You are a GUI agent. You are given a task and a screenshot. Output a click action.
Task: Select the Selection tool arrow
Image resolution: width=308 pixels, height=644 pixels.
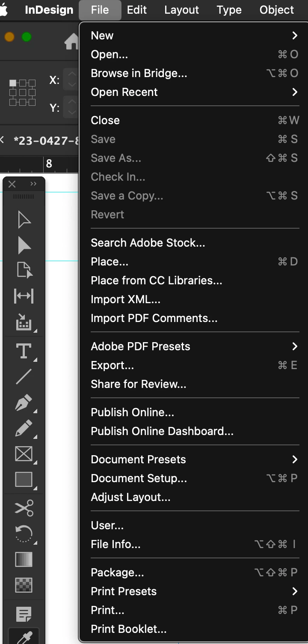(x=24, y=220)
